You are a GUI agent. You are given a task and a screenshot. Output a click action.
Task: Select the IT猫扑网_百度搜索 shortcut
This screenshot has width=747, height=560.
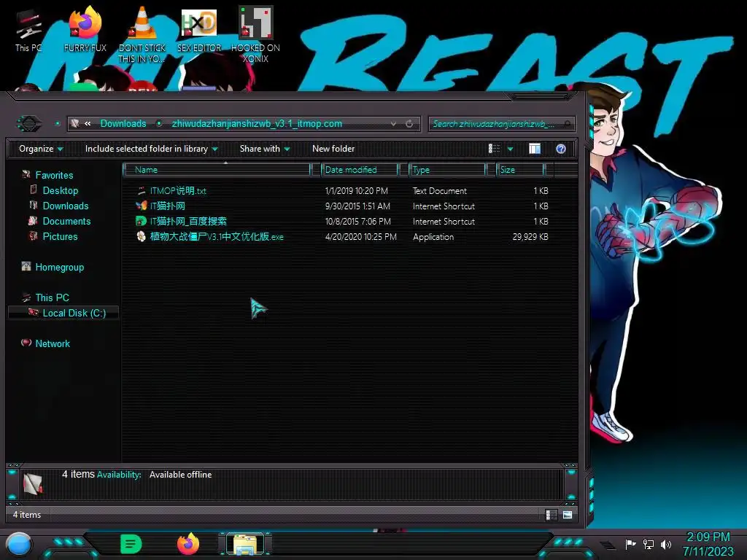pos(188,221)
